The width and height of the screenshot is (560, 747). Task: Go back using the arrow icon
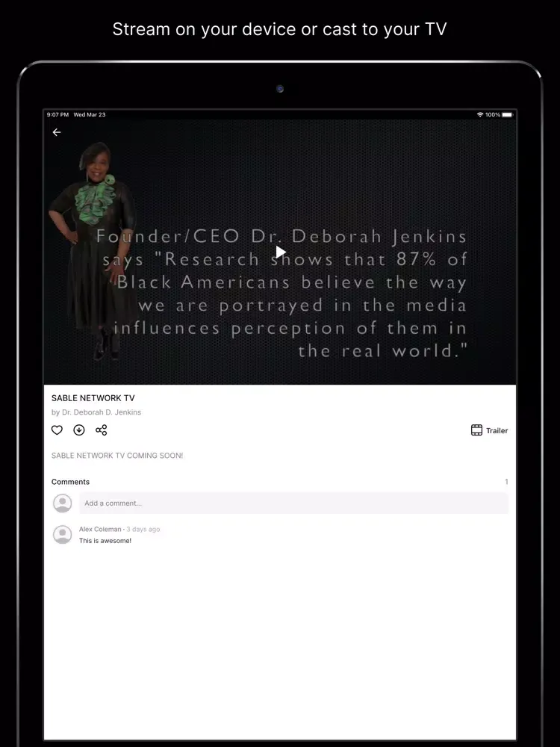pos(57,132)
